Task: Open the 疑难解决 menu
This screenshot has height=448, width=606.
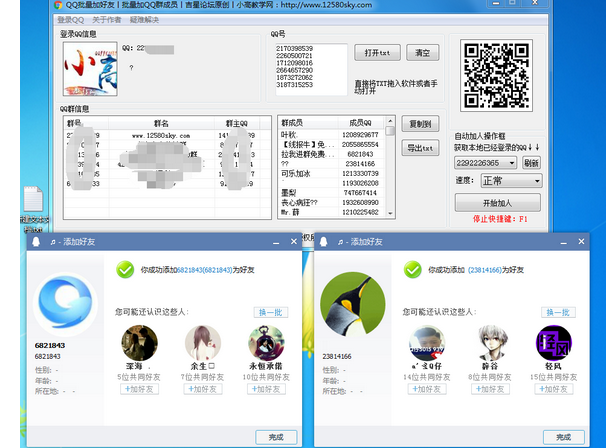Action: pyautogui.click(x=144, y=20)
